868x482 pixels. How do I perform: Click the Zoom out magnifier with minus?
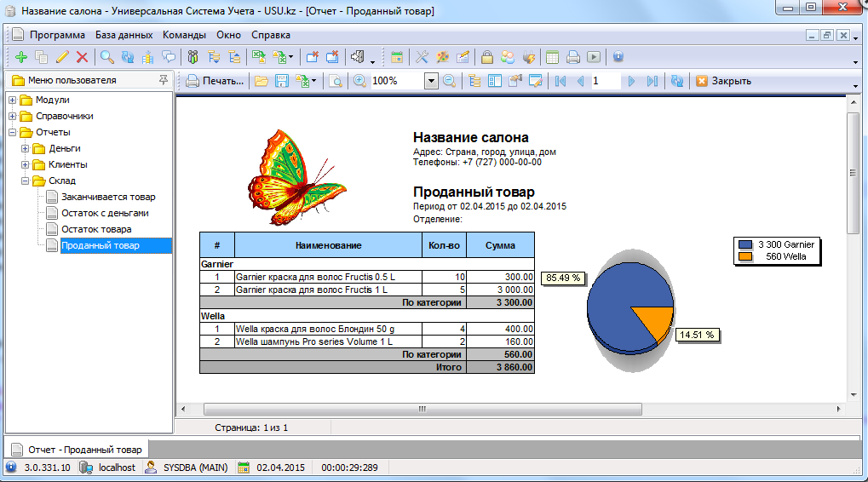450,82
